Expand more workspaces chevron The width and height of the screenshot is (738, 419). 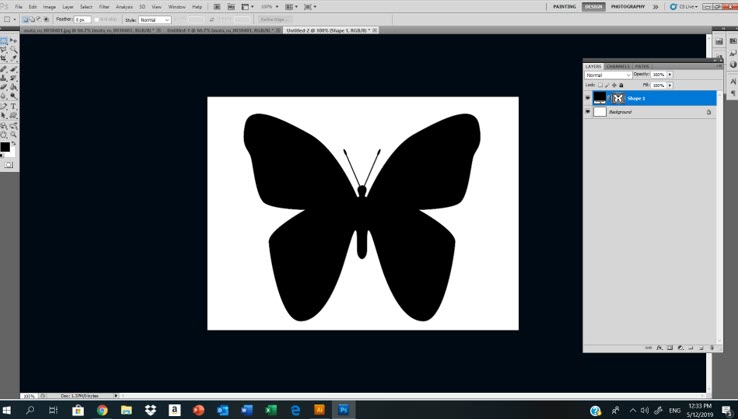[x=656, y=7]
